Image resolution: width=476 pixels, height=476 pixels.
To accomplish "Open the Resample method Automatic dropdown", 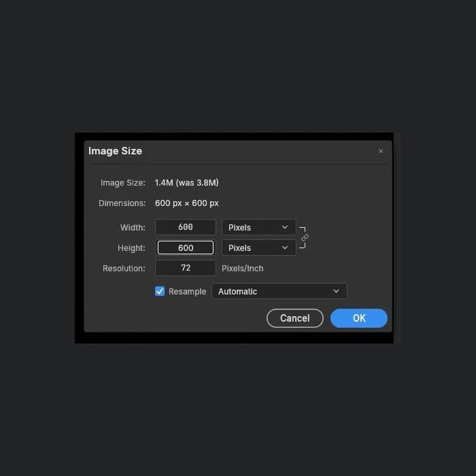I will (x=279, y=291).
